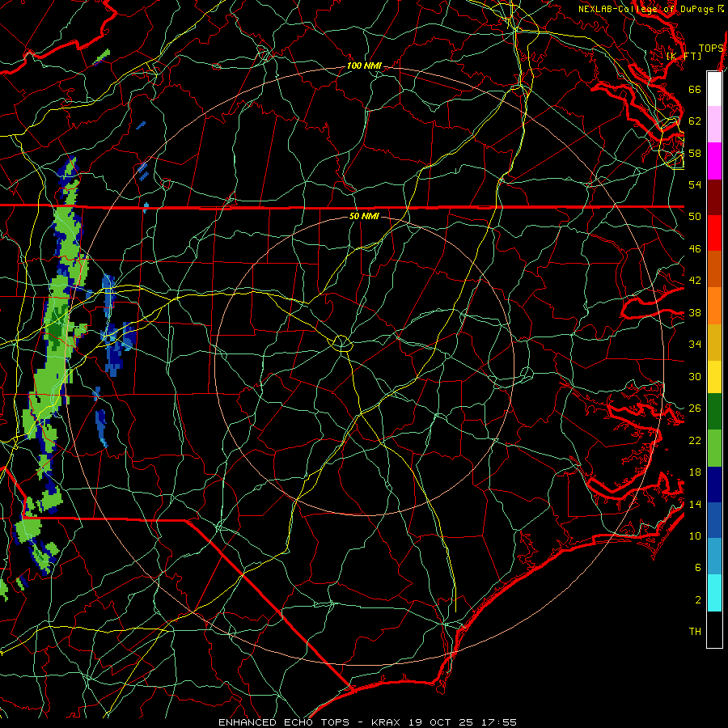The height and width of the screenshot is (728, 728).
Task: Click the bright yellow legend swatch
Action: [714, 376]
